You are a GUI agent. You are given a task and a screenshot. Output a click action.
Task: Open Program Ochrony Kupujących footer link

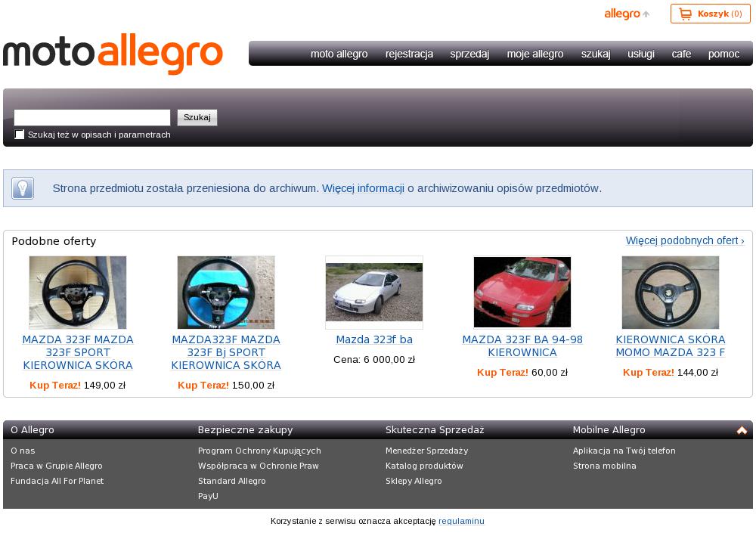click(259, 451)
